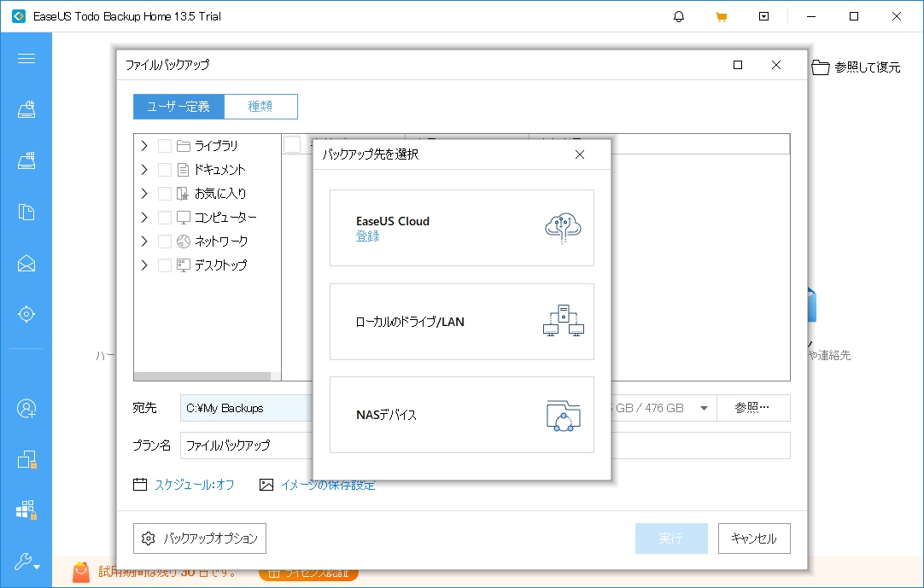The image size is (924, 588).
Task: Choose NASデバイス destination
Action: point(461,415)
